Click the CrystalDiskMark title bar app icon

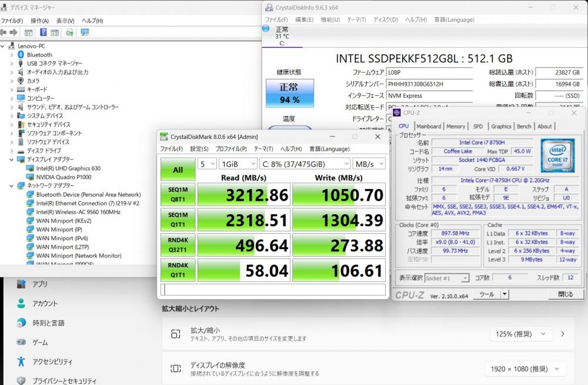164,137
